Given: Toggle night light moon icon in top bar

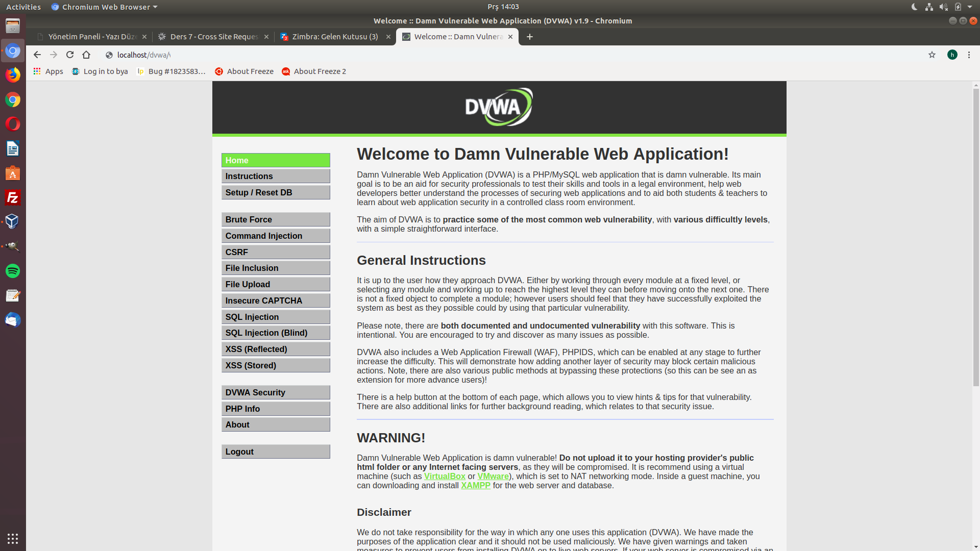Looking at the screenshot, I should (x=914, y=7).
